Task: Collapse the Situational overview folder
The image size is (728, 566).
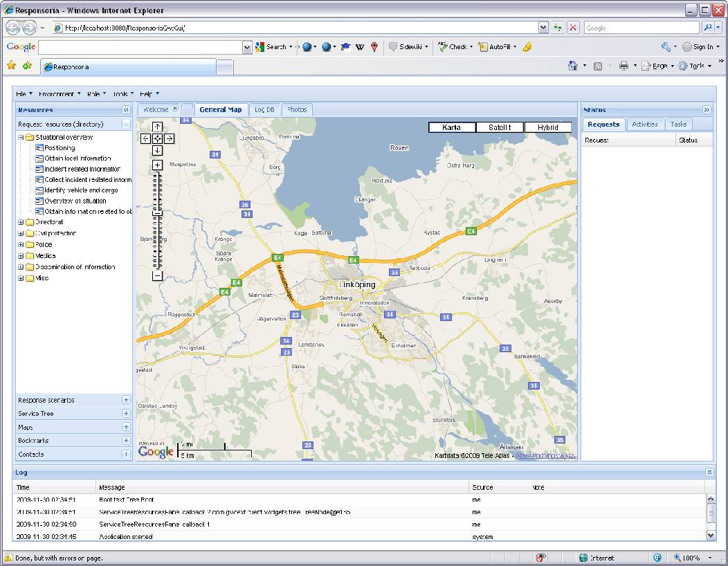Action: [x=21, y=138]
